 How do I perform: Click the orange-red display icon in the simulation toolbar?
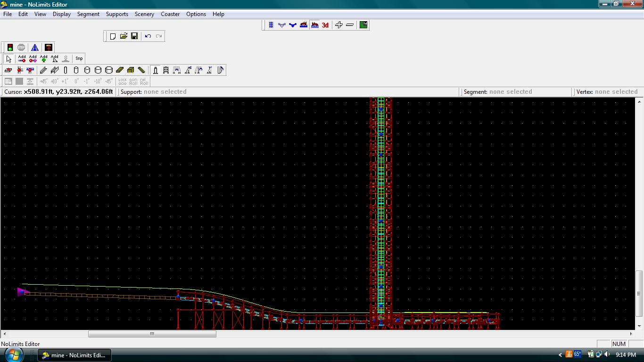pos(49,48)
